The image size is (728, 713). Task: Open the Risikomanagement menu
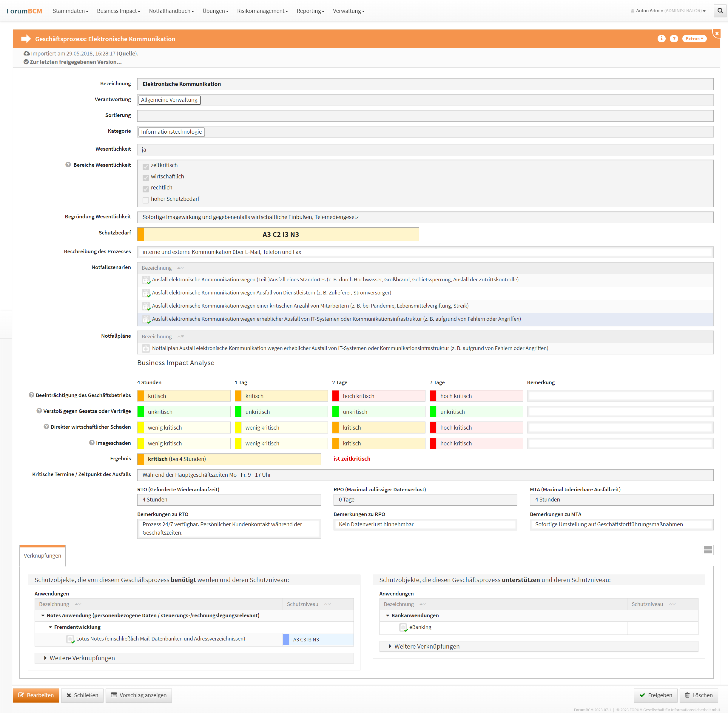coord(262,11)
